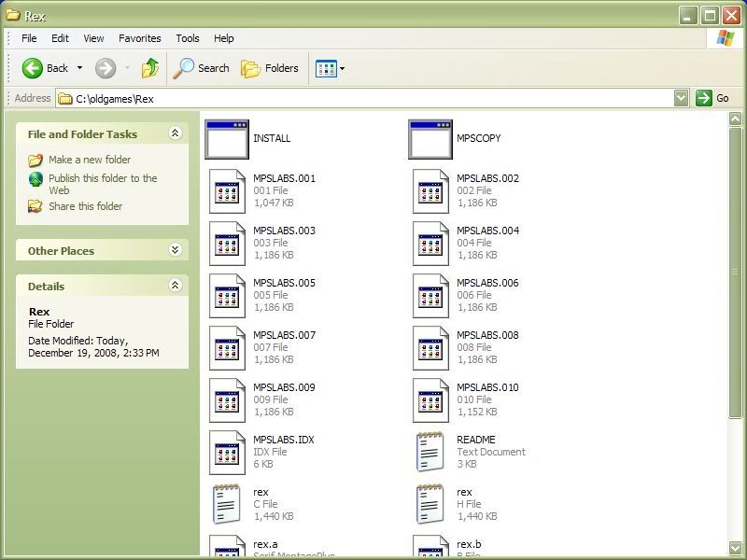Viewport: 747px width, 560px height.
Task: Open the Address bar dropdown
Action: (x=682, y=98)
